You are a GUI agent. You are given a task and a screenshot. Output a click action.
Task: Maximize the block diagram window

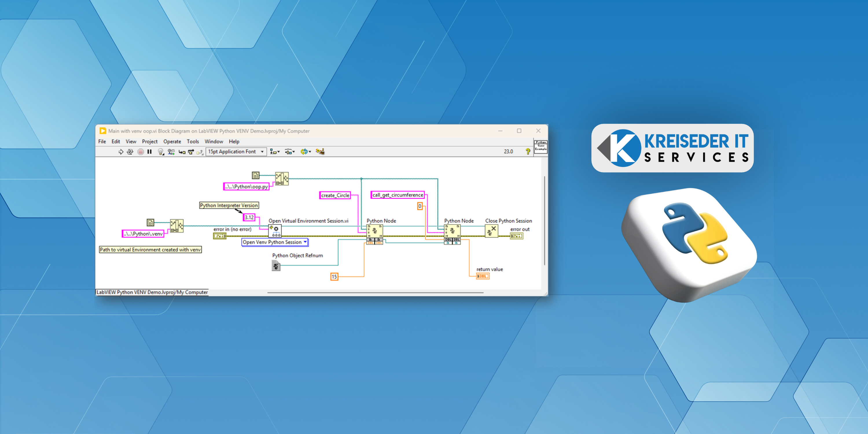coord(519,131)
